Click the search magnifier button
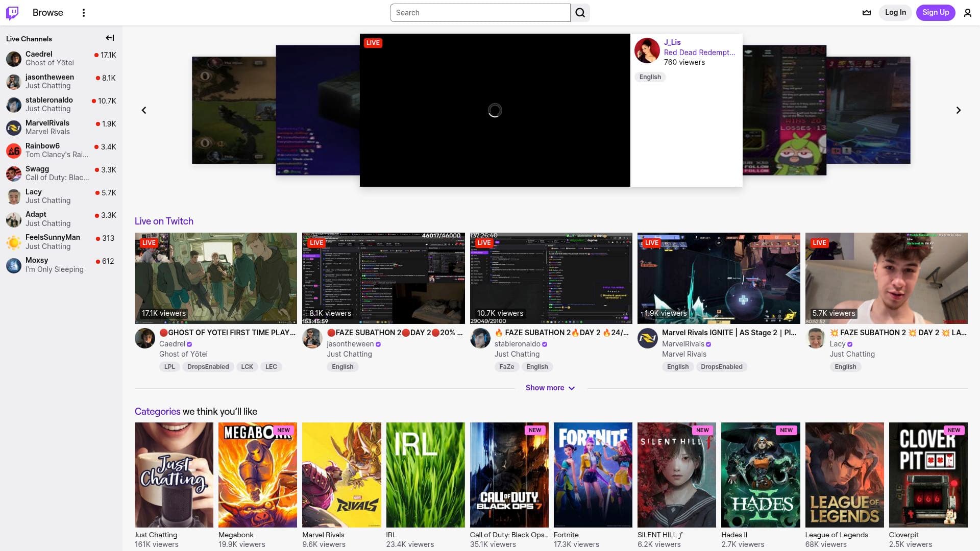This screenshot has width=980, height=551. tap(580, 13)
